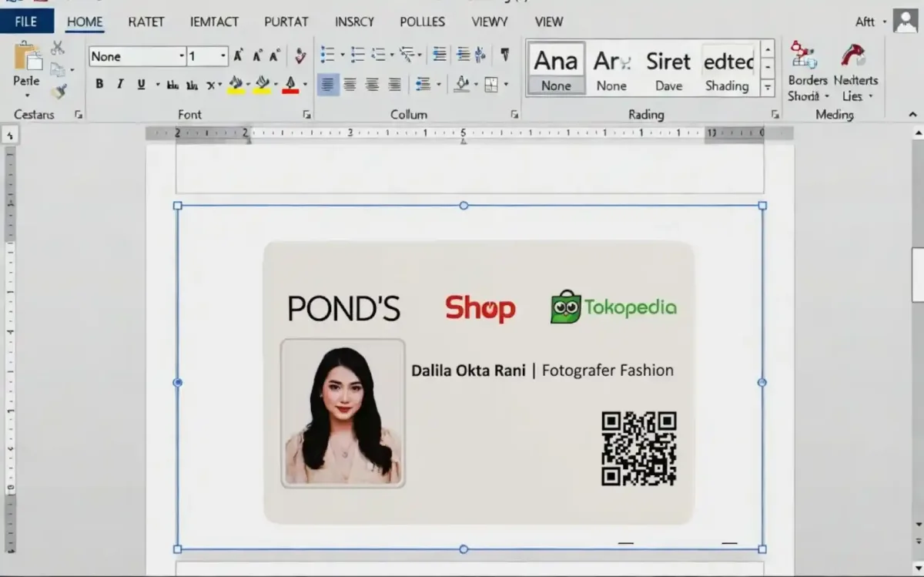Click the portrait photo on the card
This screenshot has height=577, width=924.
click(x=343, y=413)
